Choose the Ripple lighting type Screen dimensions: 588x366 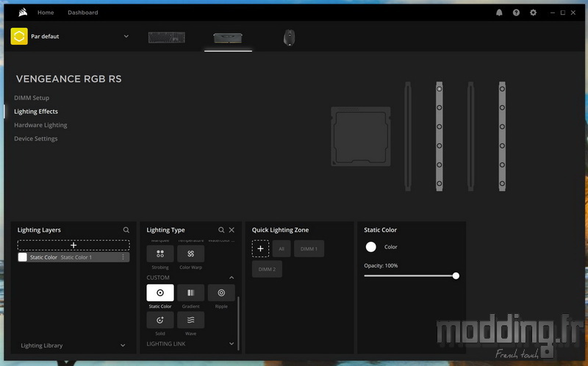click(221, 293)
